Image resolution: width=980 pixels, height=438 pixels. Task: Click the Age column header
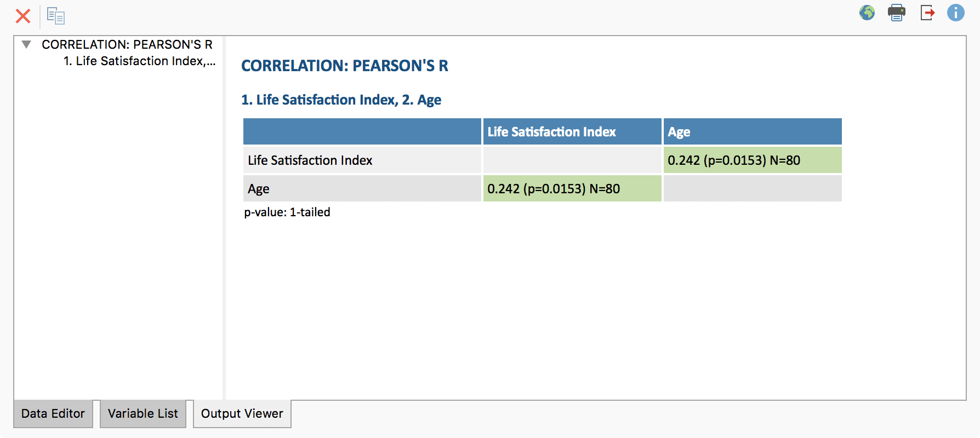pyautogui.click(x=753, y=131)
